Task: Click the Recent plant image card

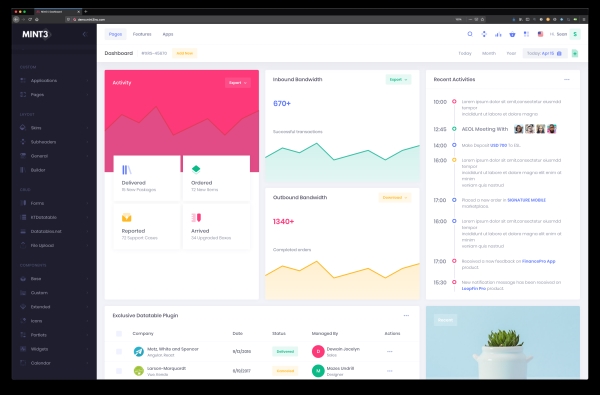Action: (x=503, y=343)
